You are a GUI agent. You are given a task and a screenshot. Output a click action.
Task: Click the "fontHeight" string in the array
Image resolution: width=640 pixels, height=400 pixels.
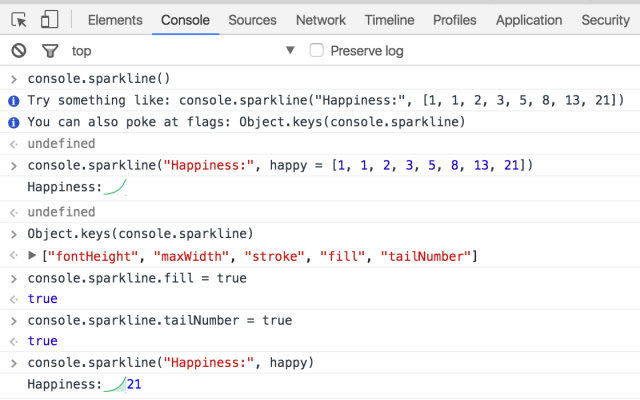click(93, 256)
